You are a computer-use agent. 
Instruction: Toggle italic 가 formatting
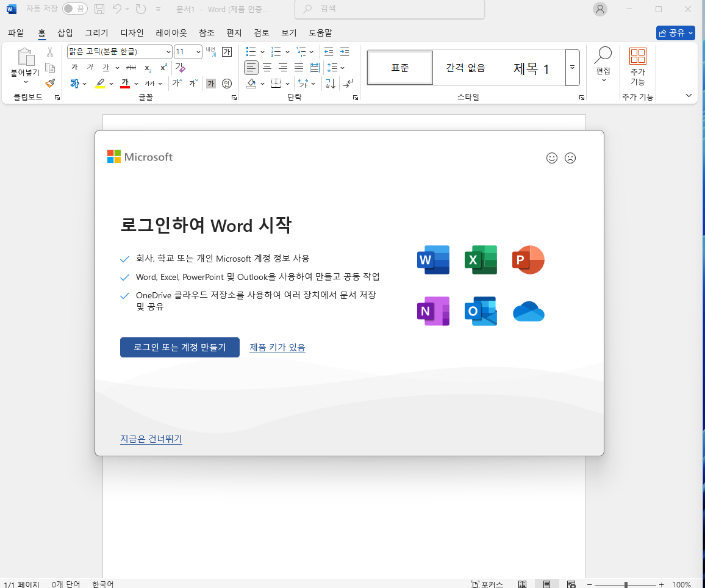(x=90, y=68)
